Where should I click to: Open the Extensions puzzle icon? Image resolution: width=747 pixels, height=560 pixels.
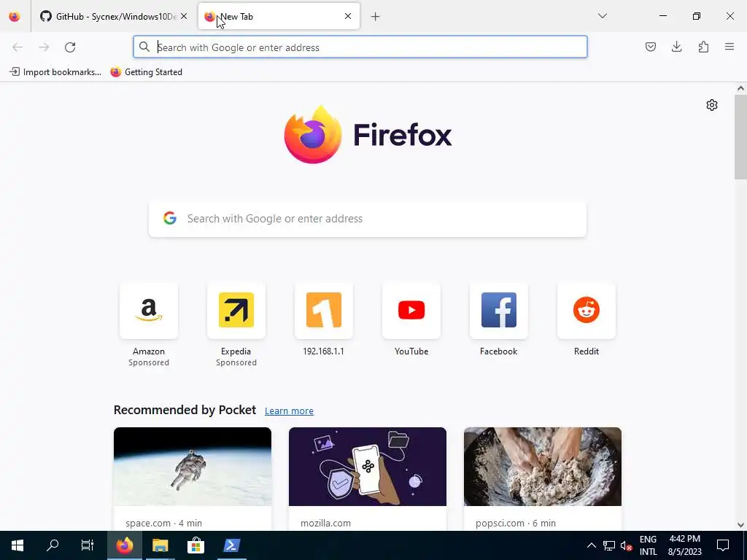703,47
